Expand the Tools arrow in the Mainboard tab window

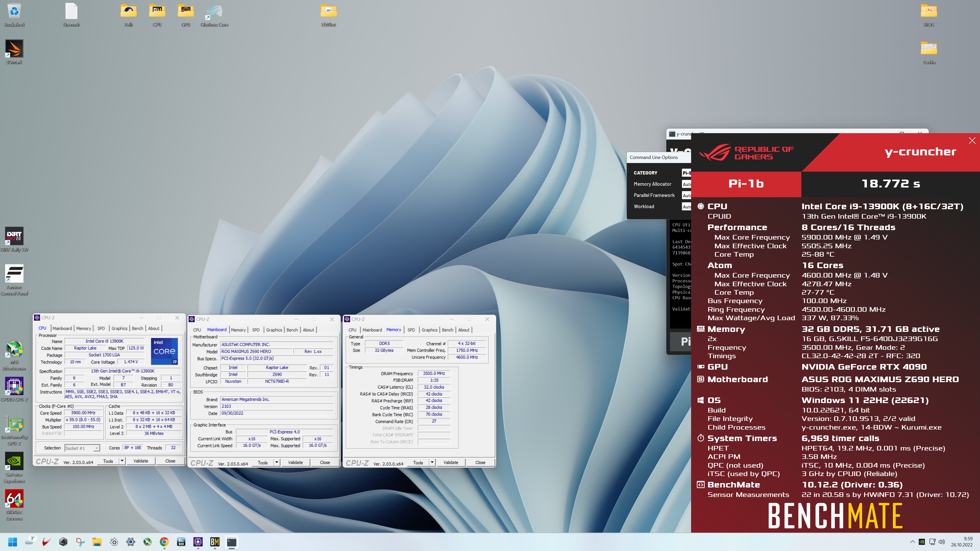click(x=277, y=462)
